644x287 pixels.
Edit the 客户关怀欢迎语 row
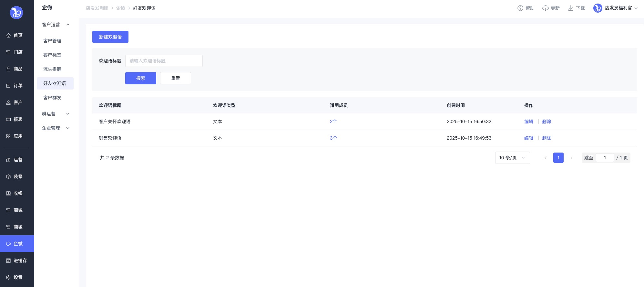click(x=528, y=122)
